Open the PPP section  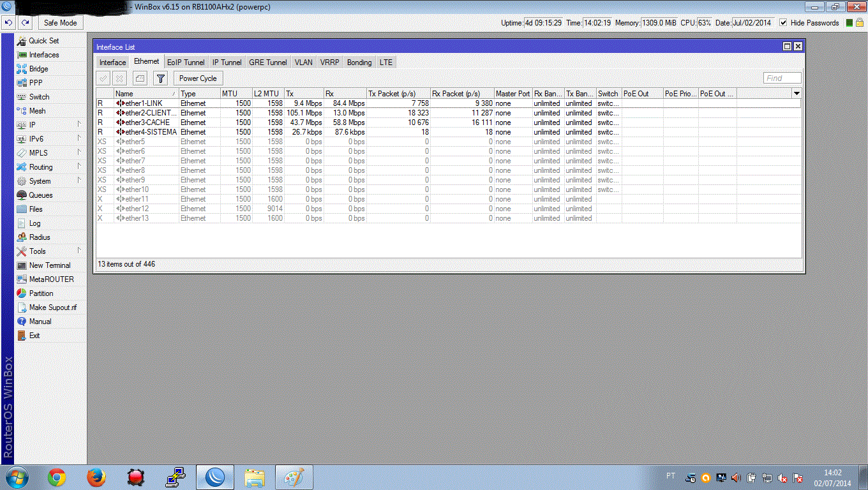coord(36,83)
